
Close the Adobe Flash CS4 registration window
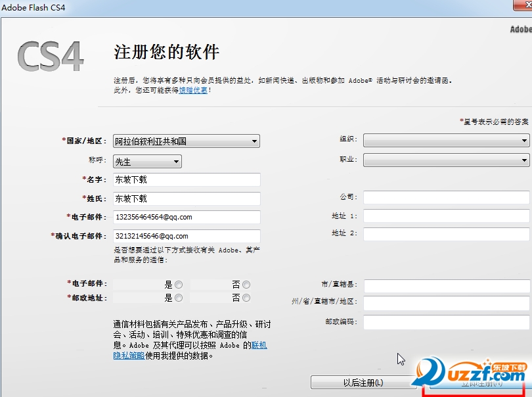pyautogui.click(x=524, y=5)
